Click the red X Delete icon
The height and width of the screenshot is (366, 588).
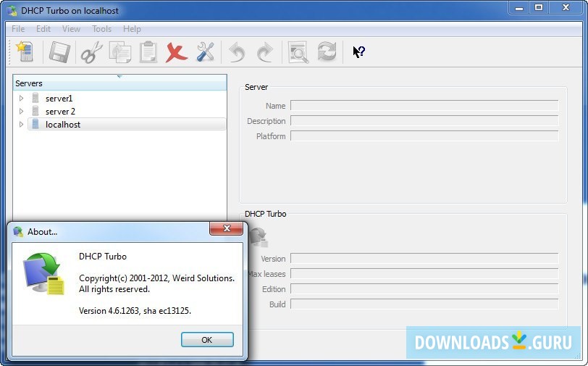(x=176, y=51)
